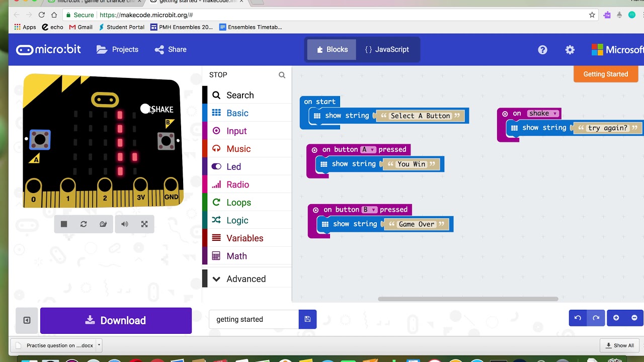Screen dimensions: 644x362
Task: Click the project name field
Action: click(254, 319)
